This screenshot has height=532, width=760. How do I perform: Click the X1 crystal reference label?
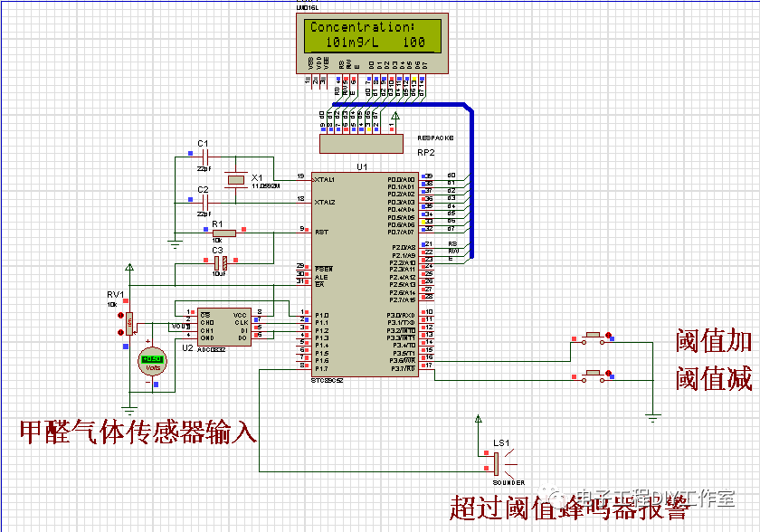[x=257, y=178]
